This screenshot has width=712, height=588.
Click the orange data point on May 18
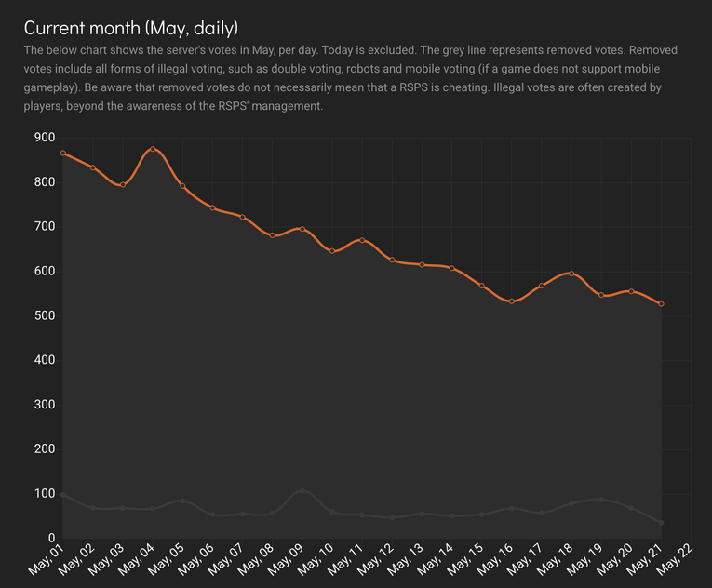click(571, 274)
